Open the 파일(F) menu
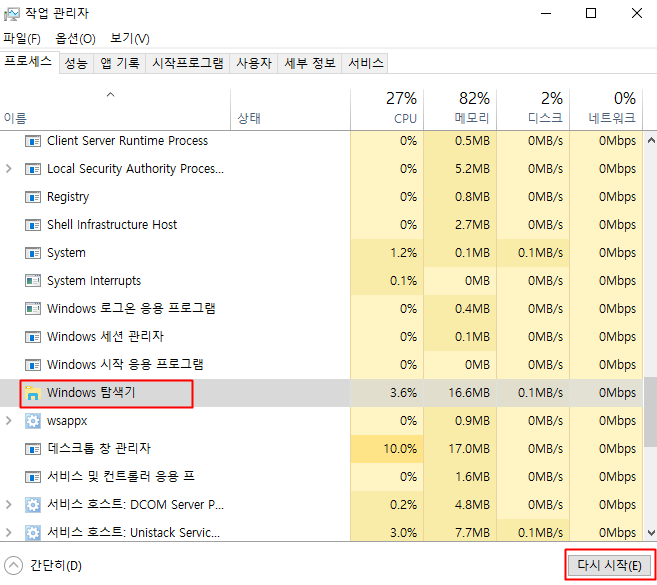 [x=22, y=39]
